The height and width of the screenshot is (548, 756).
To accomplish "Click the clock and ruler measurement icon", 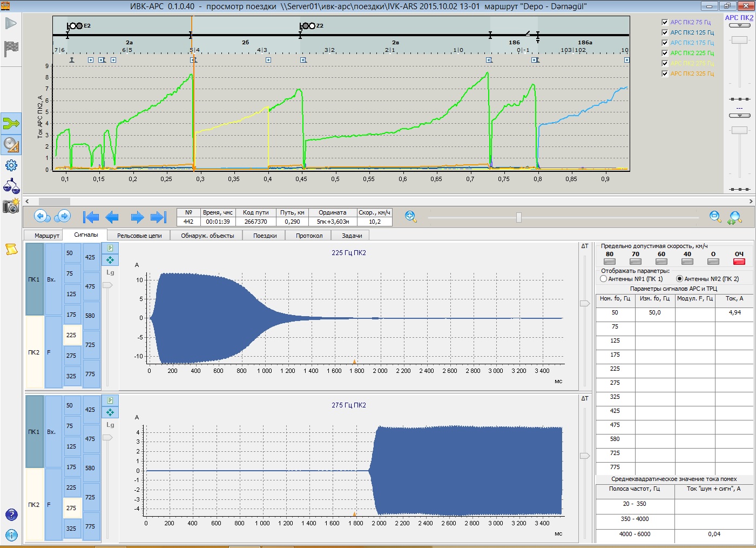I will point(11,145).
